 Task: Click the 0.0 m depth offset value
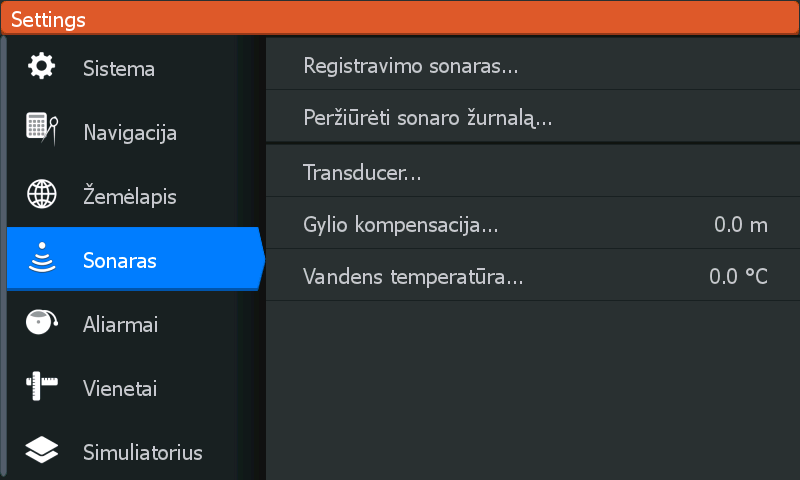click(x=741, y=225)
